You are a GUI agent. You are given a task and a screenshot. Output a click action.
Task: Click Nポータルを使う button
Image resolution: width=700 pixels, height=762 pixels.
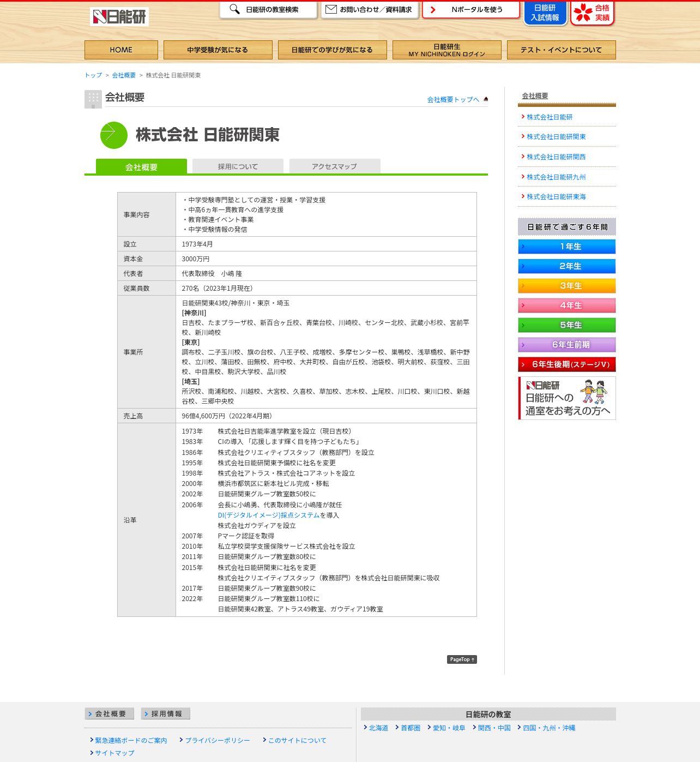pos(471,10)
